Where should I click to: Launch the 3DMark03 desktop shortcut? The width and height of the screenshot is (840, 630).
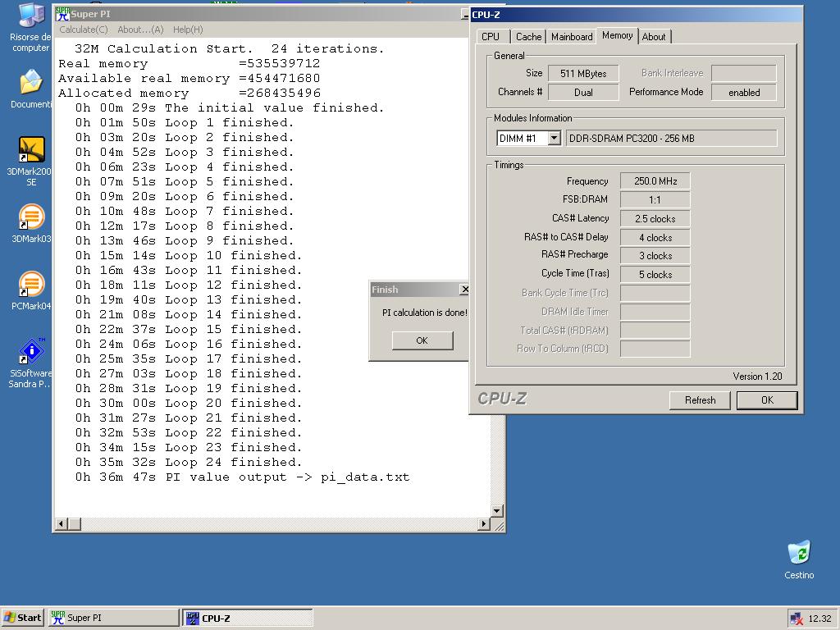tap(31, 217)
